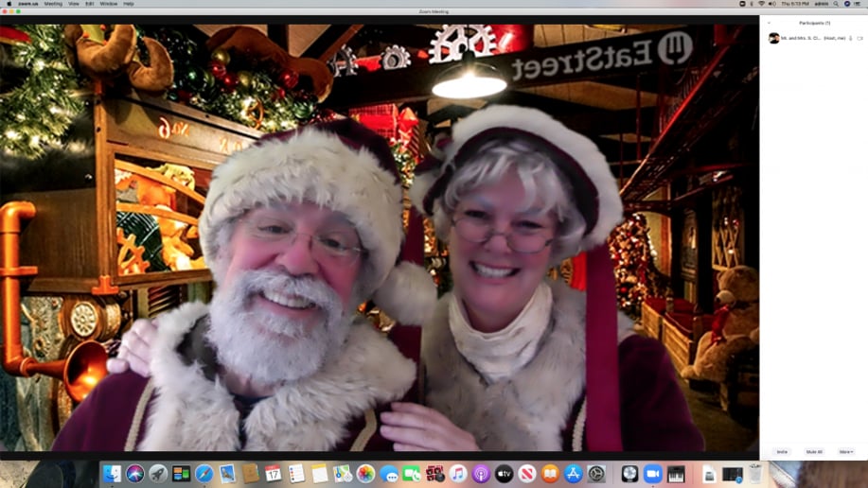
Task: Open the yellow Notes app in Dock
Action: tap(319, 474)
